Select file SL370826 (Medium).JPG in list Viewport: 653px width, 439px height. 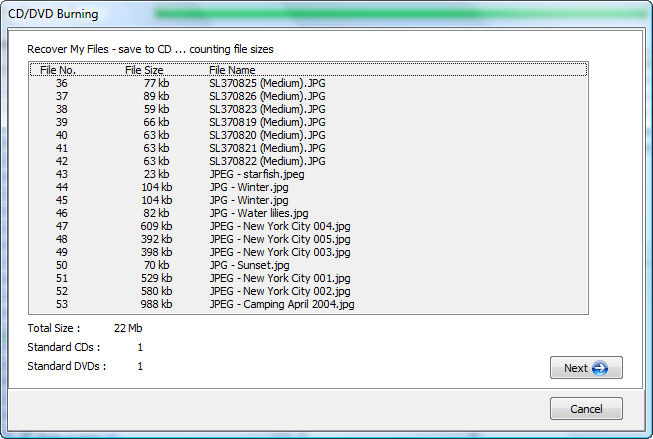[267, 96]
